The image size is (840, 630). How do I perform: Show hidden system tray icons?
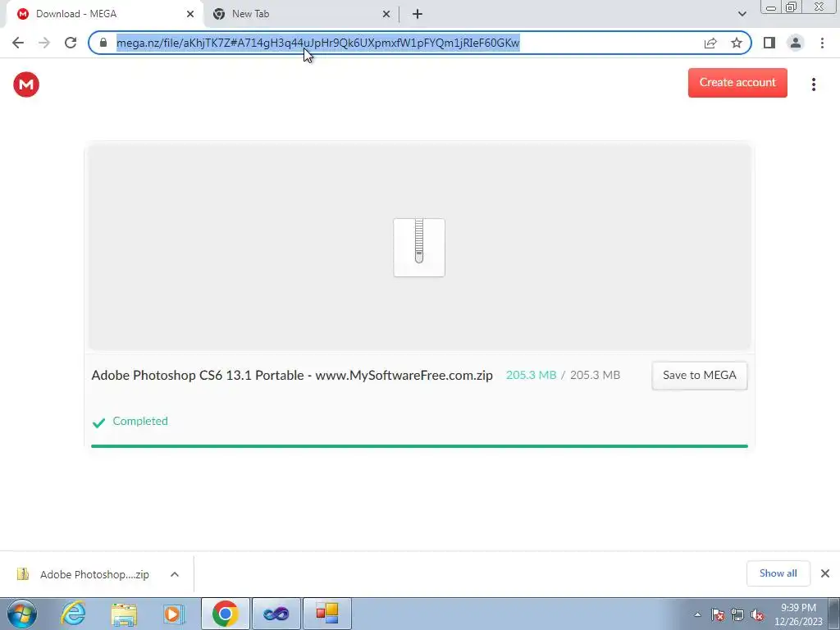pos(697,614)
